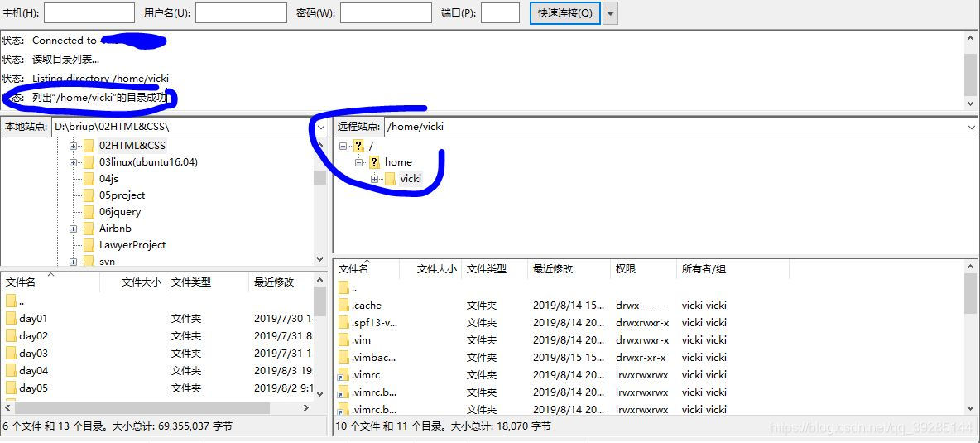The height and width of the screenshot is (443, 980).
Task: Focus the 密码(W) password field
Action: tap(386, 13)
